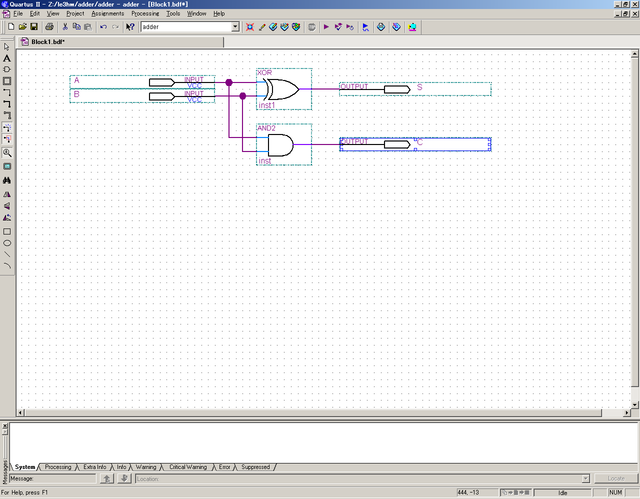This screenshot has height=499, width=640.
Task: Click the previous message up arrow button
Action: pyautogui.click(x=107, y=479)
